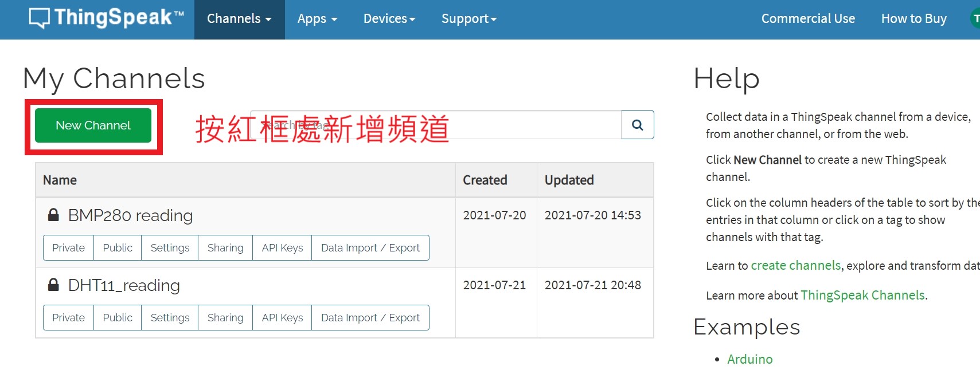Follow the create channels help link
The width and height of the screenshot is (980, 370).
point(795,265)
